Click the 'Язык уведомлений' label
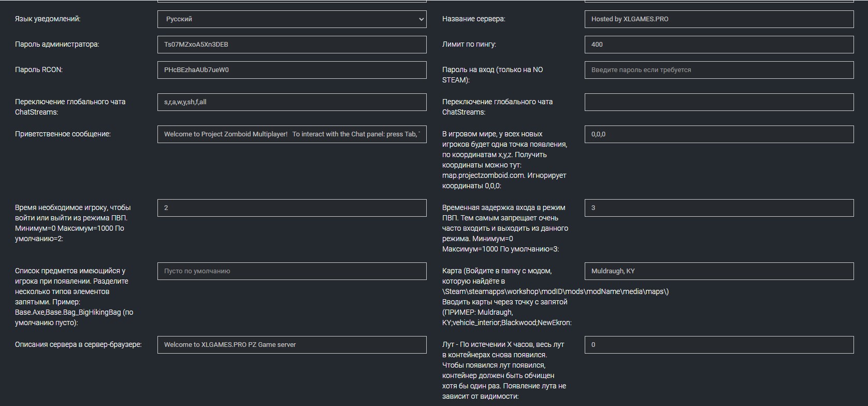This screenshot has width=868, height=406. pyautogui.click(x=48, y=19)
